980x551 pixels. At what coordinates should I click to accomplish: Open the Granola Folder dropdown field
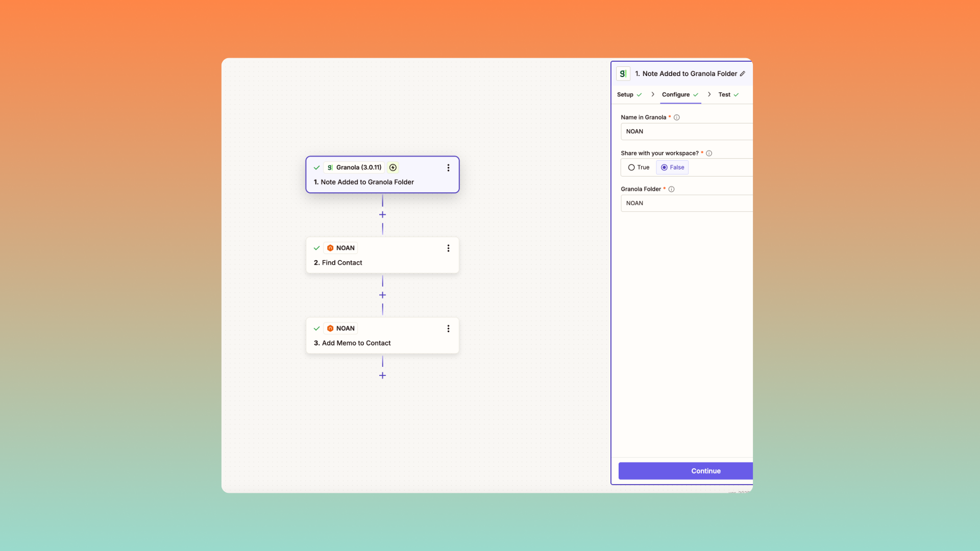687,204
